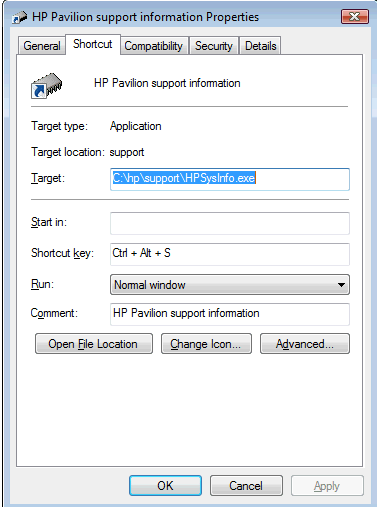Click the Open File Location button
Screen dimensions: 377x507
94,344
